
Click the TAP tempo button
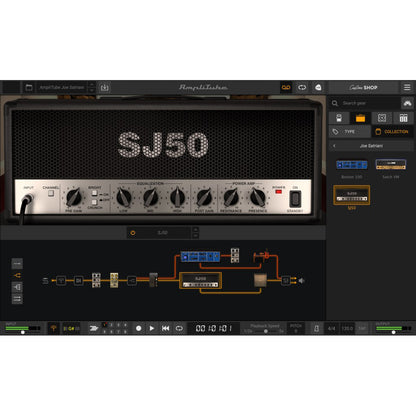pyautogui.click(x=362, y=328)
